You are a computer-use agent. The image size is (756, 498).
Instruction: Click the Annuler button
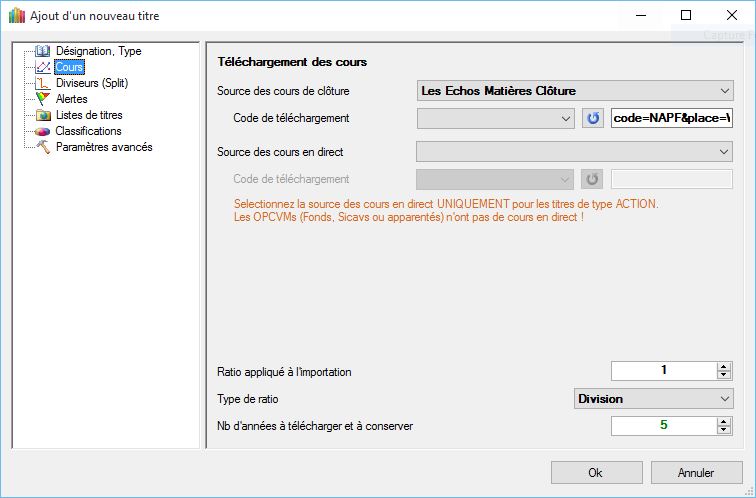pyautogui.click(x=695, y=472)
